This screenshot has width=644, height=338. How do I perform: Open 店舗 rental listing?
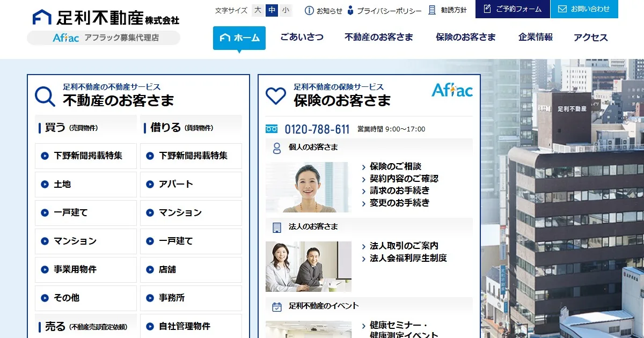(x=191, y=270)
